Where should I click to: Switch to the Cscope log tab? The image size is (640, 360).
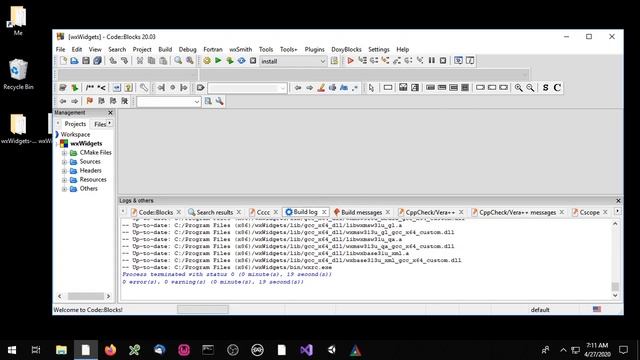589,212
